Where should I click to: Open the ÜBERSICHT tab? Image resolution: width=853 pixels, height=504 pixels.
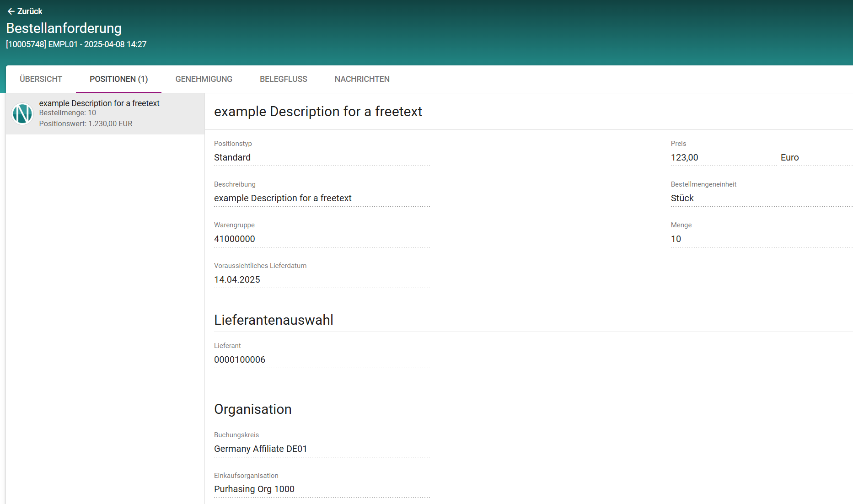click(x=41, y=79)
